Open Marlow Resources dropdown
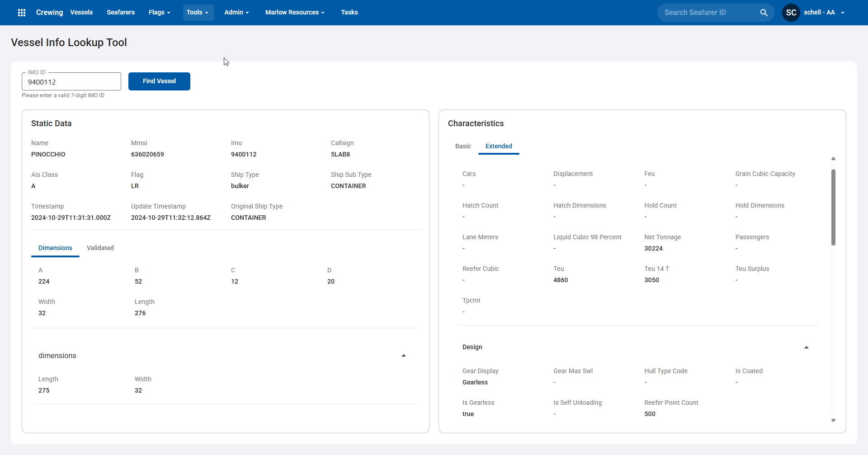 pos(295,13)
